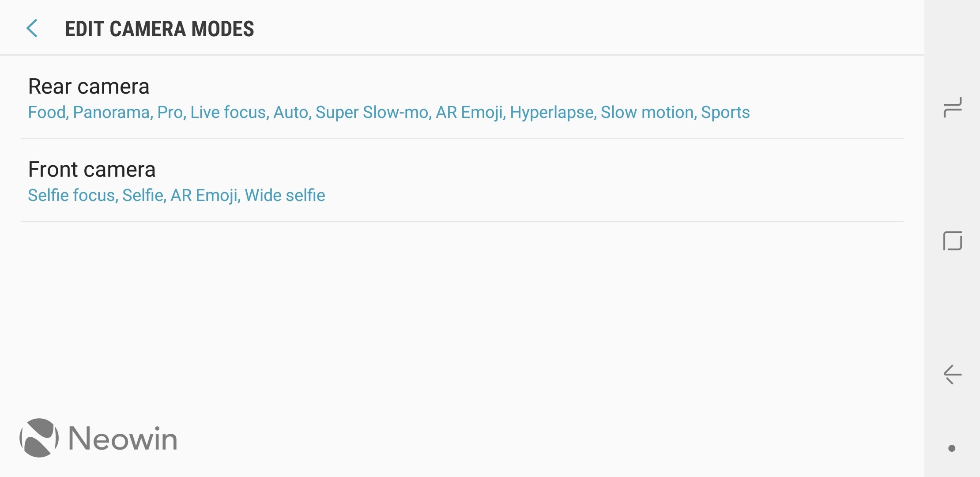Tap the system Back arrow in navigation bar
Screen dimensions: 980x477
(952, 375)
